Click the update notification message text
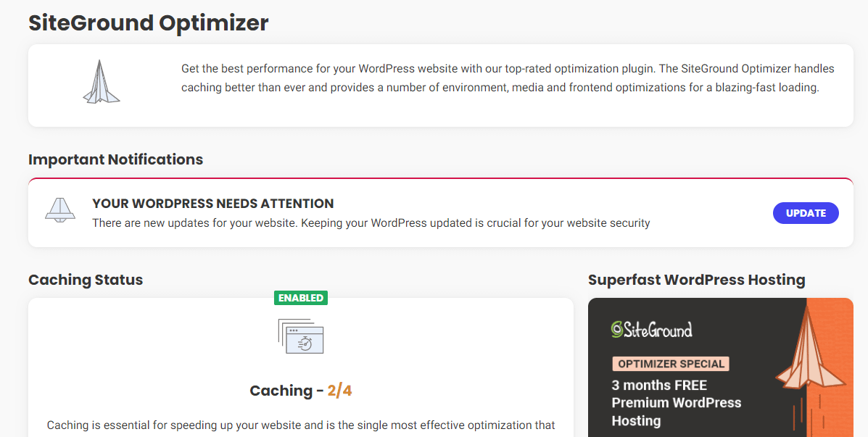Viewport: 868px width, 437px height. tap(371, 223)
